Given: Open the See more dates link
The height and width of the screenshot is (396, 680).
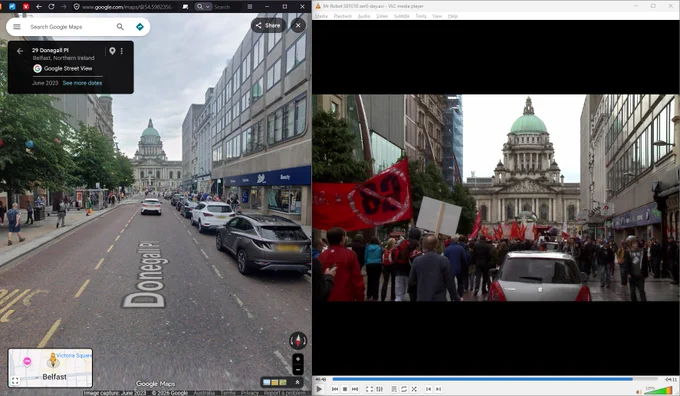Looking at the screenshot, I should pos(82,83).
